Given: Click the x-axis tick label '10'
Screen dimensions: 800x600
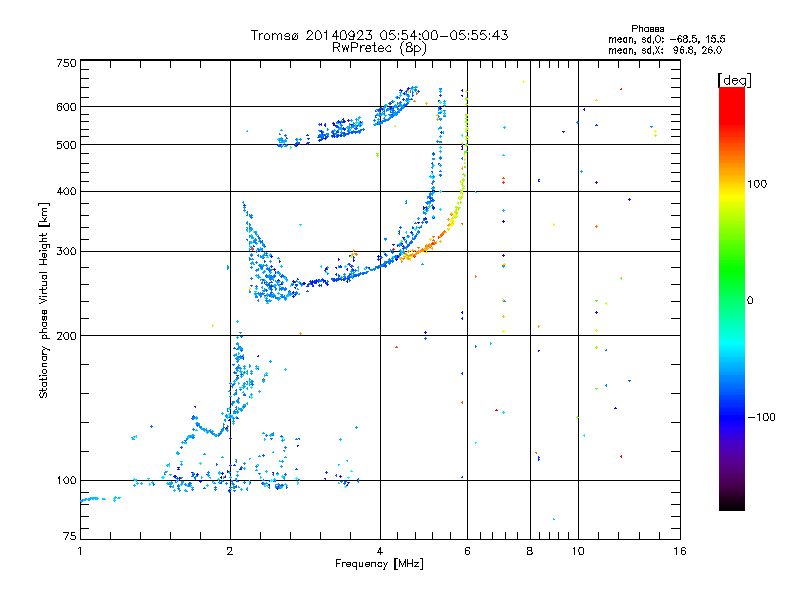Looking at the screenshot, I should pyautogui.click(x=578, y=551).
